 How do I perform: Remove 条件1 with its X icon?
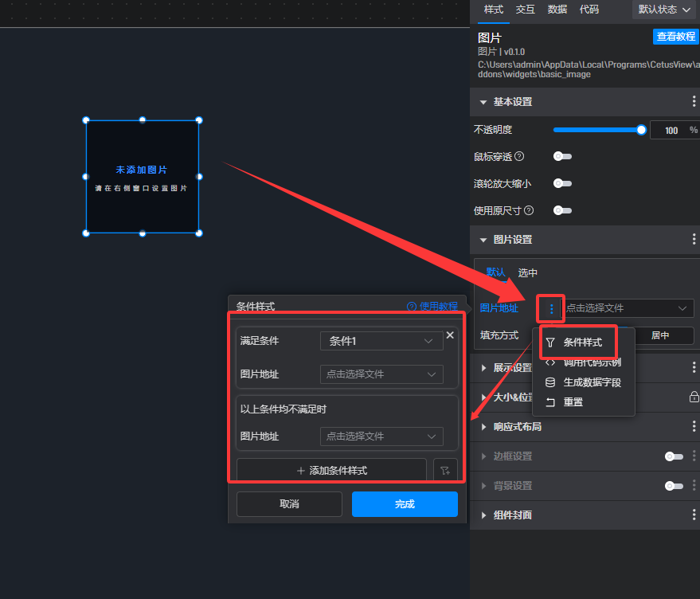[450, 335]
